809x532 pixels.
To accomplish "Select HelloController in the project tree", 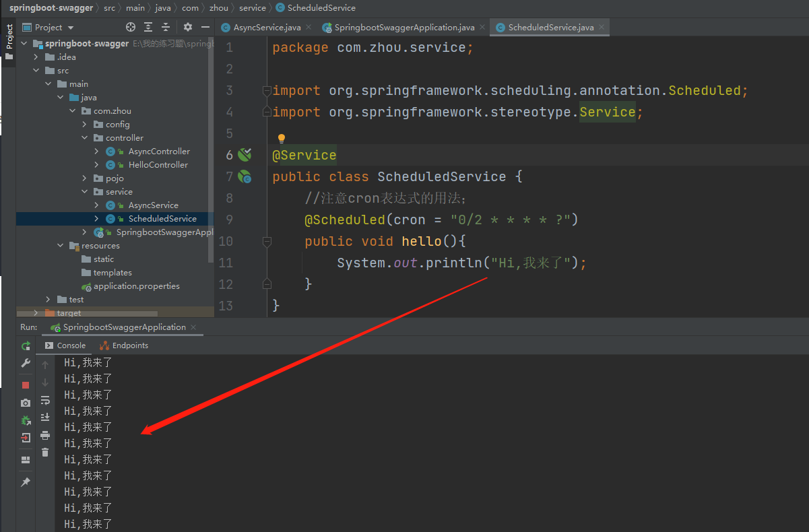I will (158, 164).
